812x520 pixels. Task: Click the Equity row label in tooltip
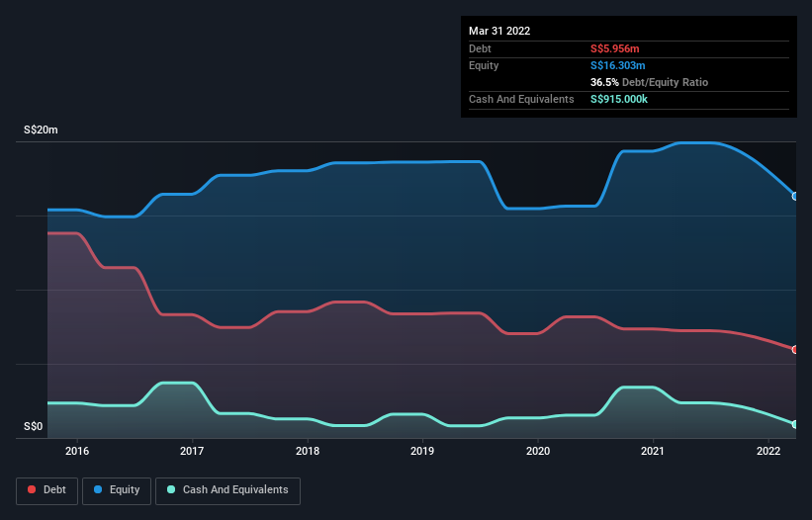(484, 65)
